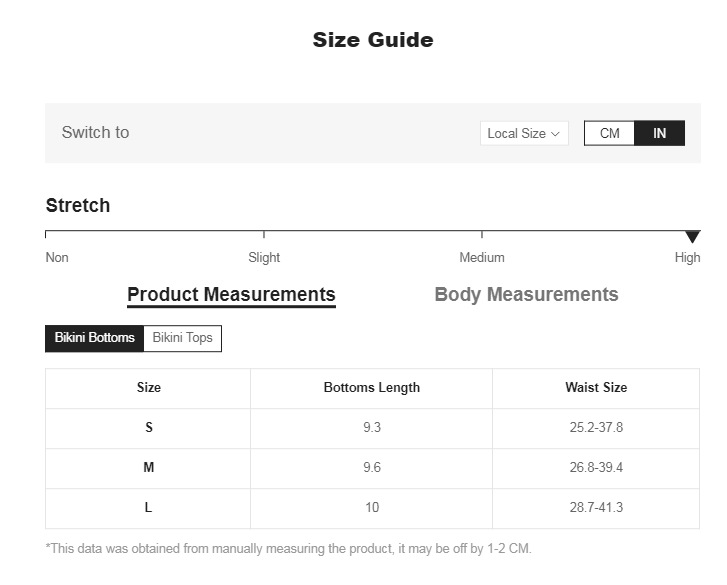Click the Size Guide heading

point(373,41)
